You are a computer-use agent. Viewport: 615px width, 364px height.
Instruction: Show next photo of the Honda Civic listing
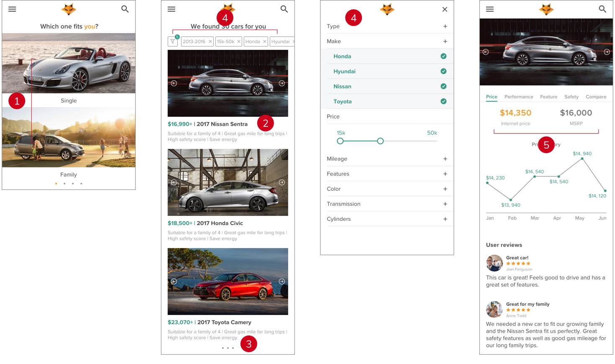click(282, 182)
